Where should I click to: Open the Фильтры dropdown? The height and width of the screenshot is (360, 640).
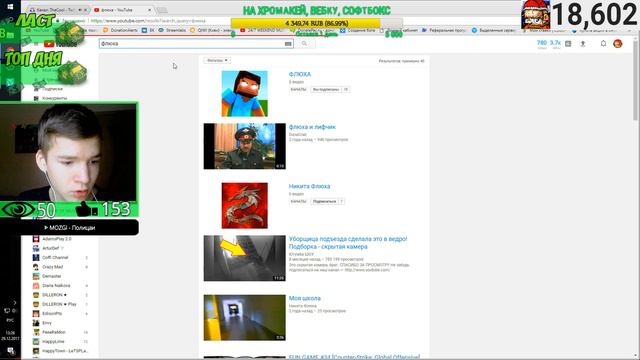pos(217,60)
